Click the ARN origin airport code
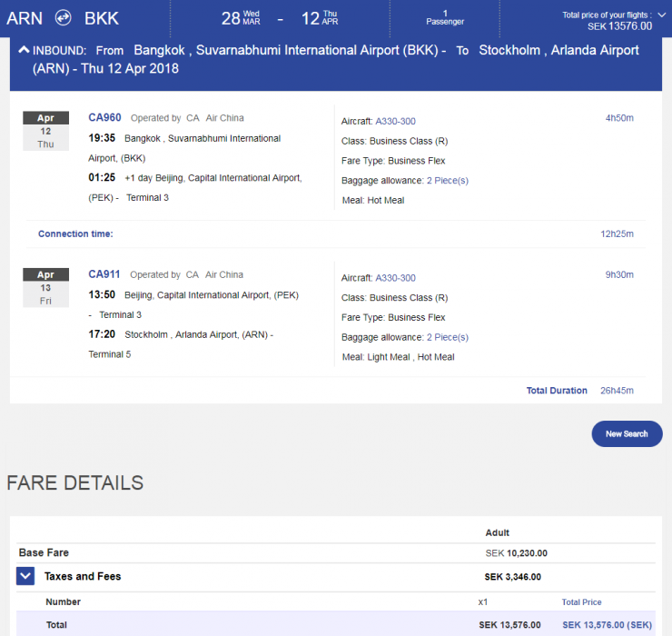Viewport: 672px width, 636px height. click(25, 18)
